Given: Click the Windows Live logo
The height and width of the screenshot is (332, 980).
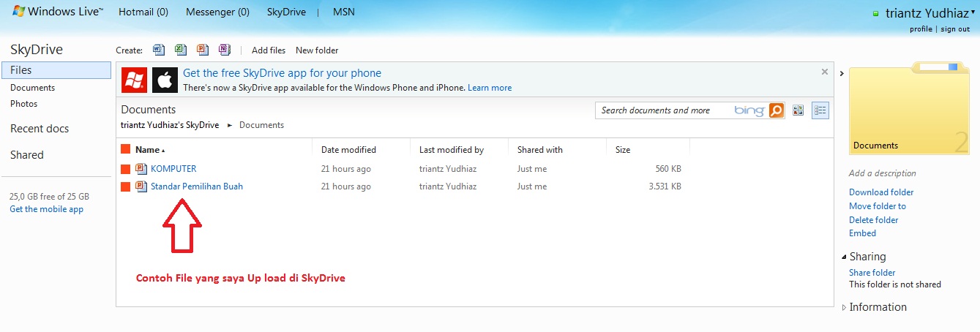Looking at the screenshot, I should (58, 12).
